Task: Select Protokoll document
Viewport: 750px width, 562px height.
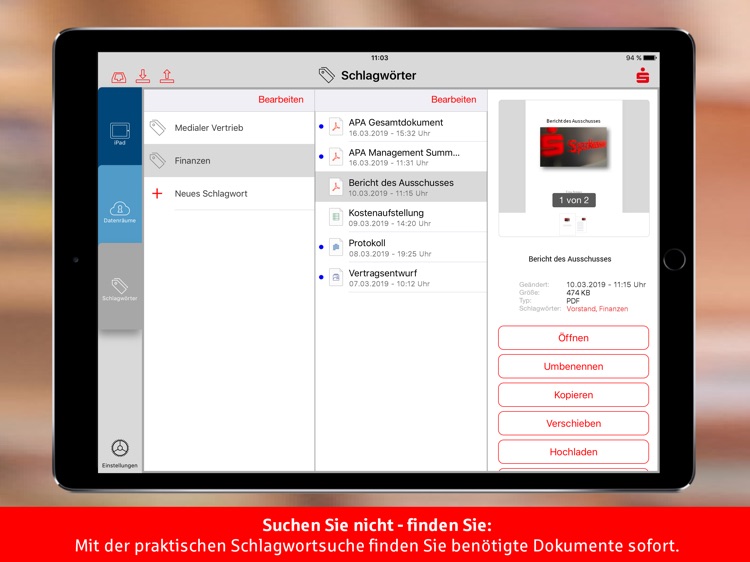Action: click(401, 247)
